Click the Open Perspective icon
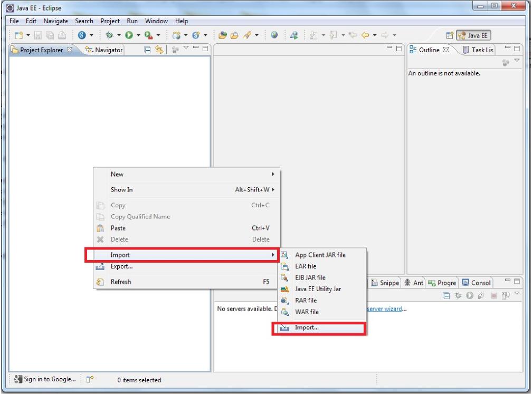Screen dimensions: 532x394 [450, 36]
